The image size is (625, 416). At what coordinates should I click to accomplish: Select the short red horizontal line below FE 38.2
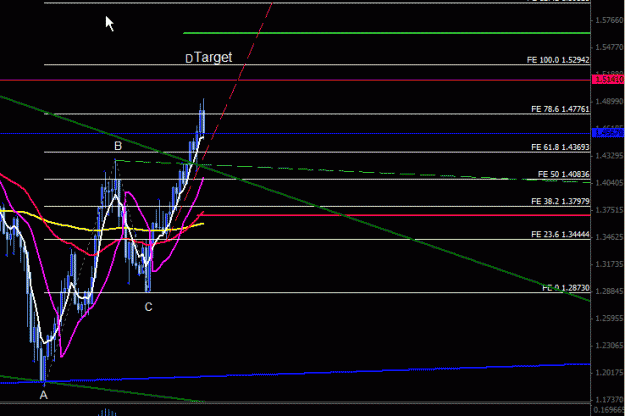(397, 215)
